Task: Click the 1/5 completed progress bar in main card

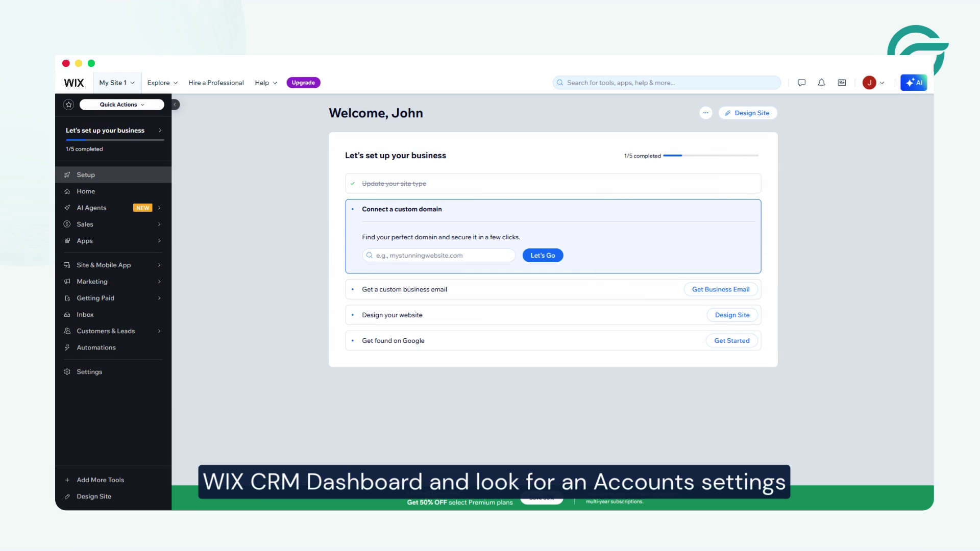Action: pyautogui.click(x=710, y=155)
